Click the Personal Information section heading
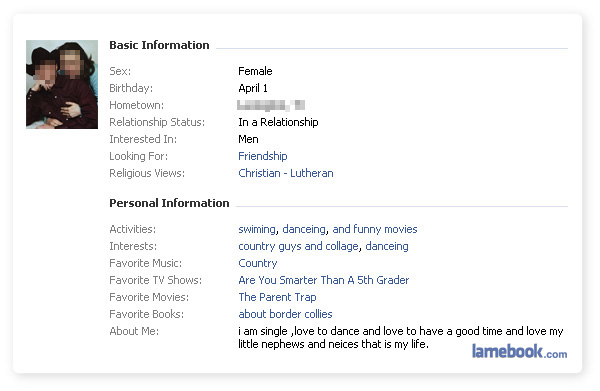 click(169, 203)
